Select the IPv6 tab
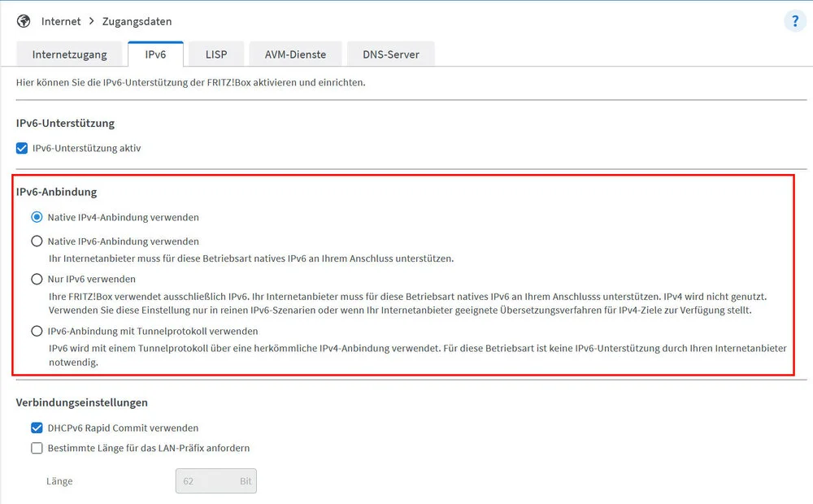 154,54
